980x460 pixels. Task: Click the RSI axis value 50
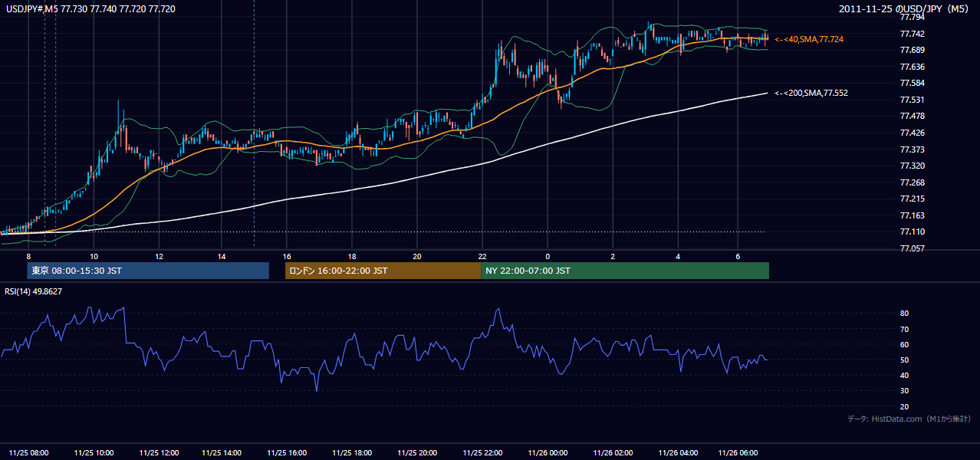pyautogui.click(x=905, y=360)
